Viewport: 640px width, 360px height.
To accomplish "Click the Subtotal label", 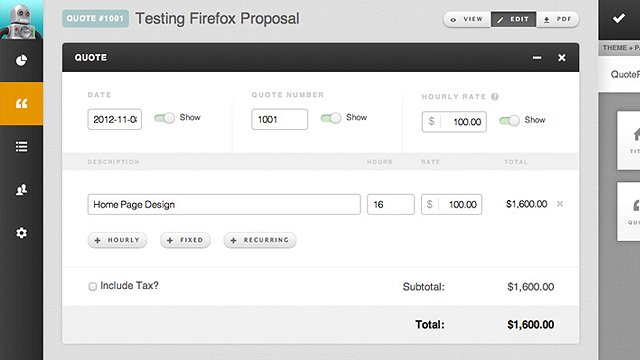I will [424, 287].
